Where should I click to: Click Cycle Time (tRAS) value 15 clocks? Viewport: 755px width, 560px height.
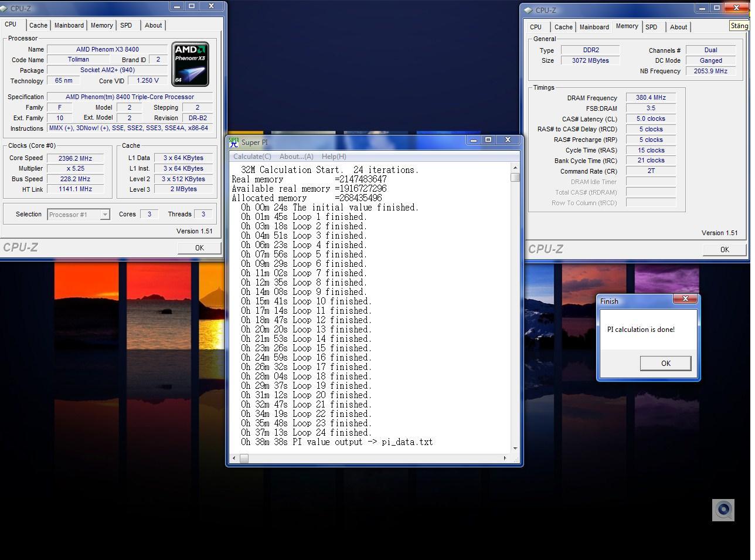point(651,151)
